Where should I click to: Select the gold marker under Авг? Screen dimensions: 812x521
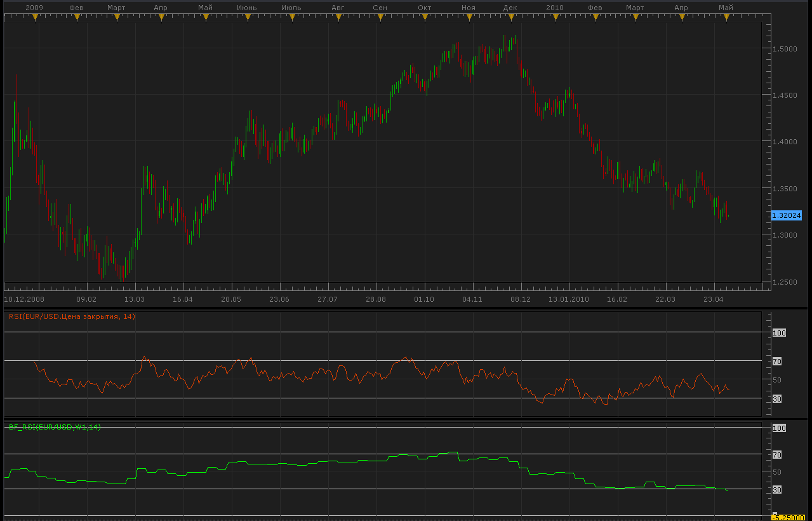(338, 18)
